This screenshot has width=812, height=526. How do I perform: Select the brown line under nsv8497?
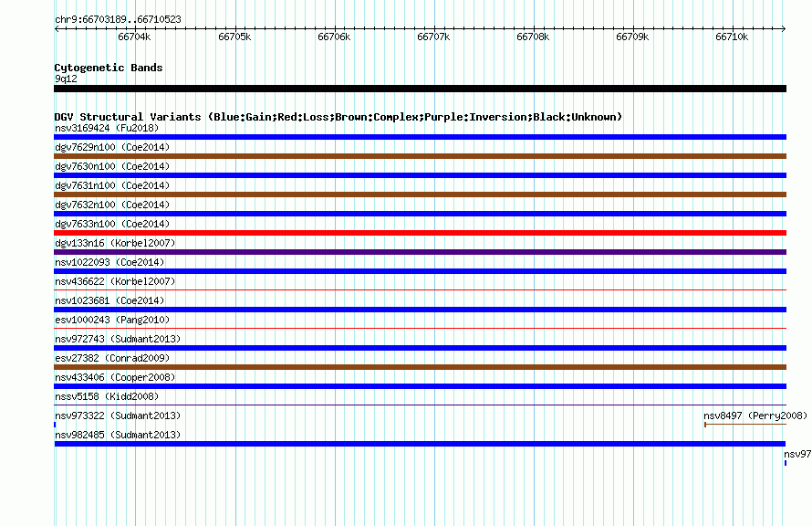pos(745,425)
